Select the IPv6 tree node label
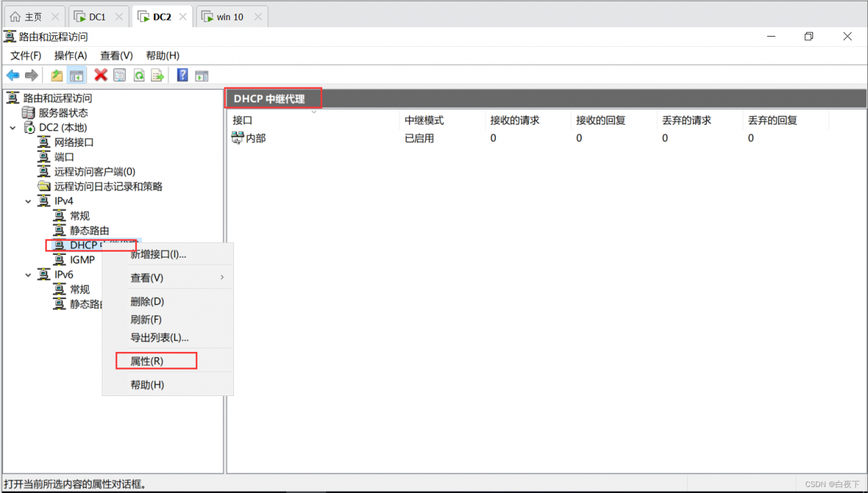 (64, 275)
